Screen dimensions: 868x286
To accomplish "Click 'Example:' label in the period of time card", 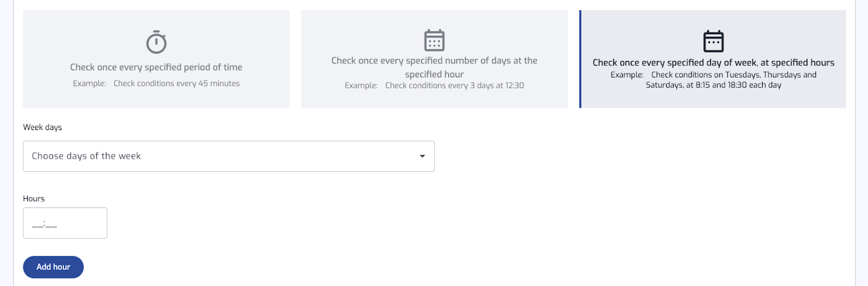I will tap(90, 83).
